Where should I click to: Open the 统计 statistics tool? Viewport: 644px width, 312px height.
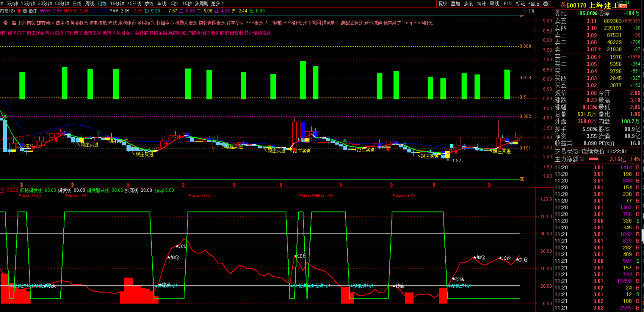click(x=481, y=4)
